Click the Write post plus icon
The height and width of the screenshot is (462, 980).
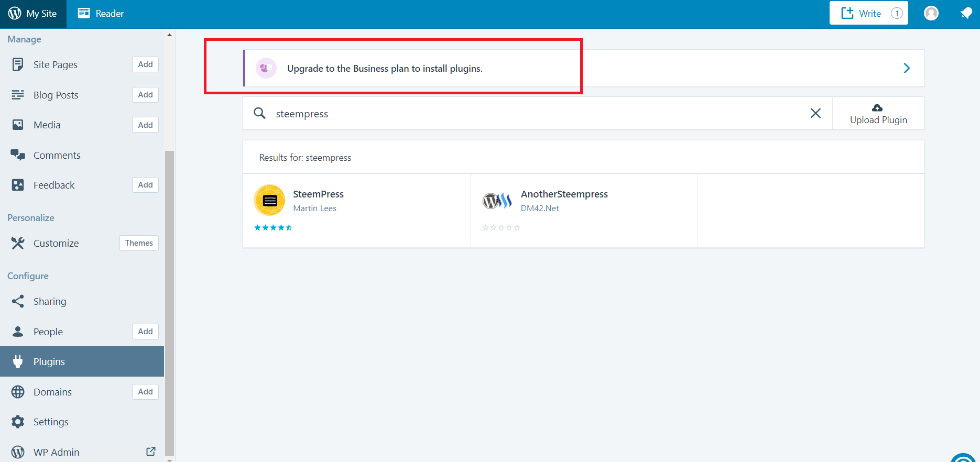click(x=847, y=13)
